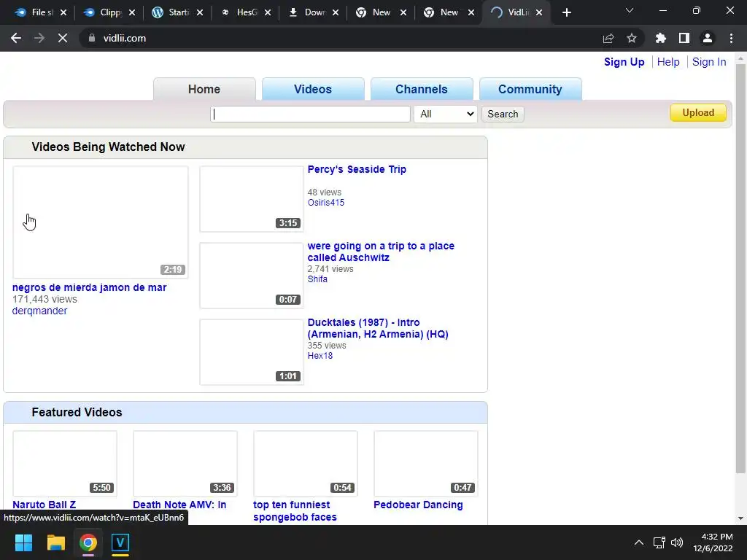Open the Windows Start menu
The width and height of the screenshot is (747, 560).
pyautogui.click(x=23, y=542)
